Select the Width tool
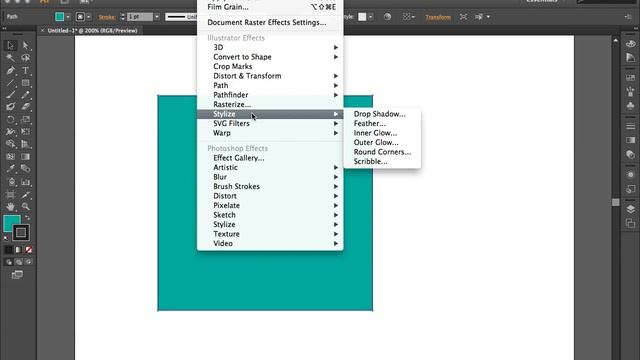 pyautogui.click(x=10, y=132)
